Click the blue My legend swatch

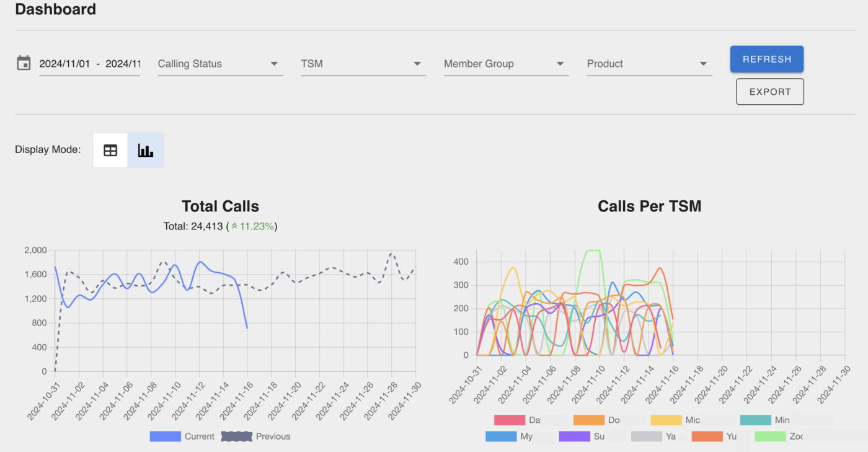[x=501, y=436]
